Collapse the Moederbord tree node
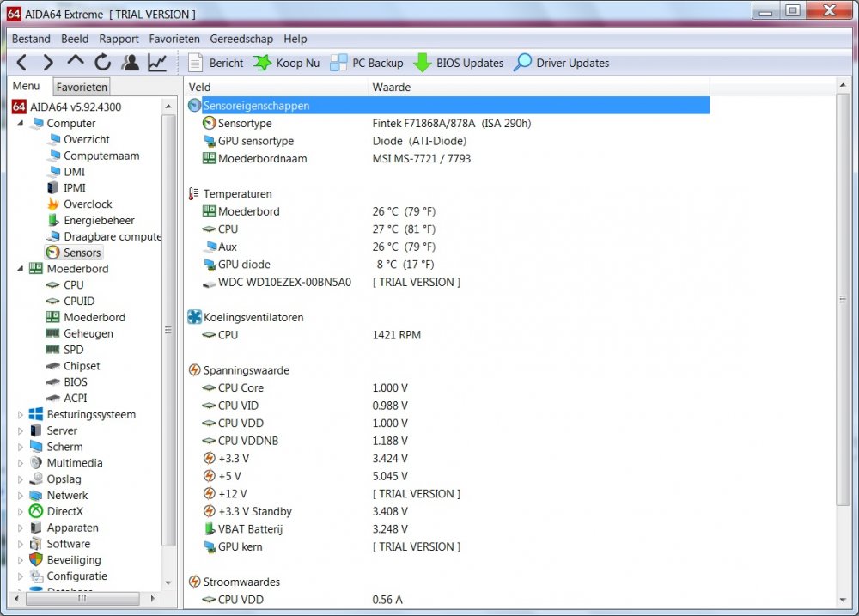This screenshot has width=859, height=616. (21, 269)
